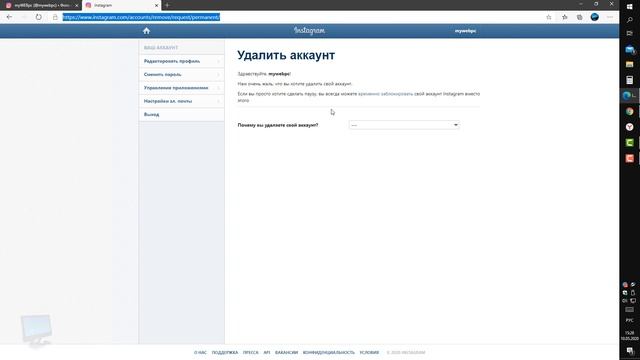Open the 'API' footer link
640x360 pixels.
click(267, 352)
